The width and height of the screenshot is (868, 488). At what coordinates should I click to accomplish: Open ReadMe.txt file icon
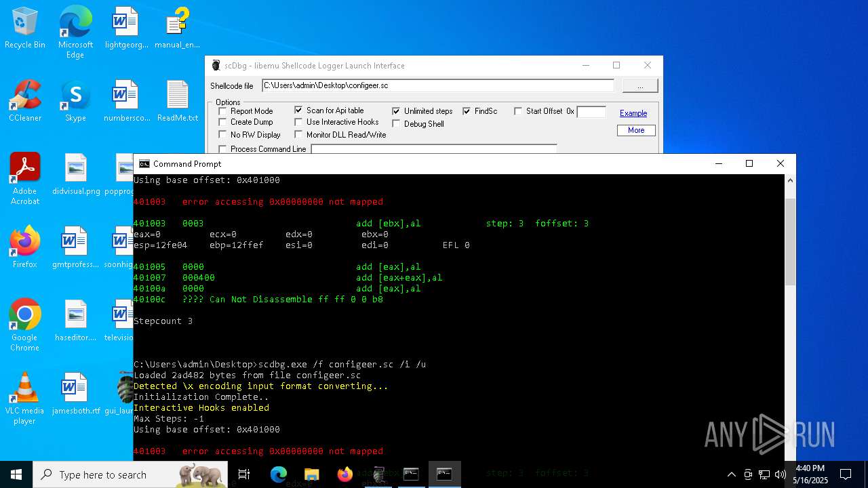(x=177, y=101)
